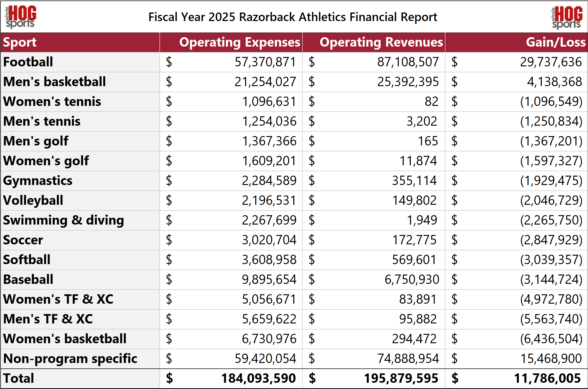Select the Operating Revenues column header
The width and height of the screenshot is (588, 389).
tap(381, 42)
